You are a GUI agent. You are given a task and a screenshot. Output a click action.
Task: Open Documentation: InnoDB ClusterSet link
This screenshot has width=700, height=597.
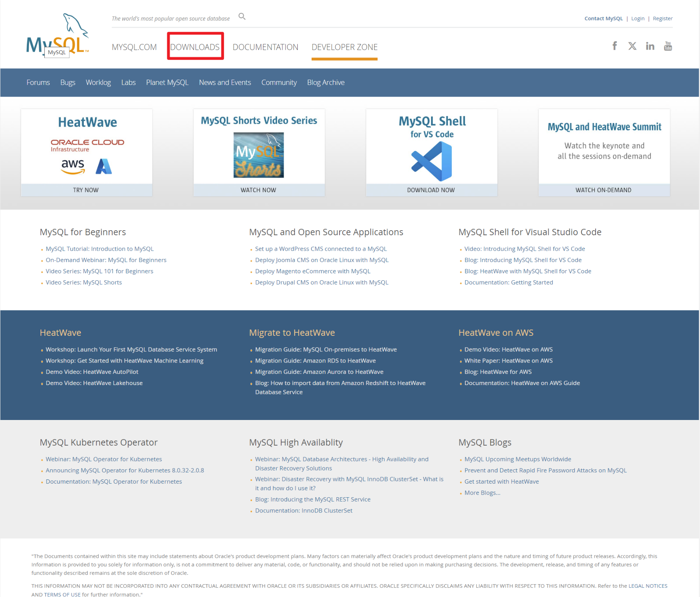click(304, 511)
